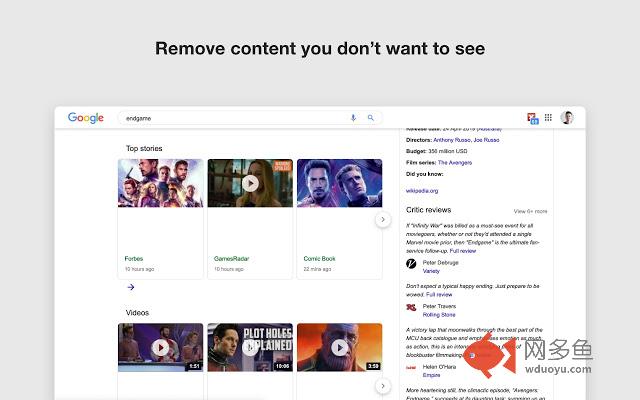Open the Variety publication link
This screenshot has height=400, width=640.
pos(431,271)
